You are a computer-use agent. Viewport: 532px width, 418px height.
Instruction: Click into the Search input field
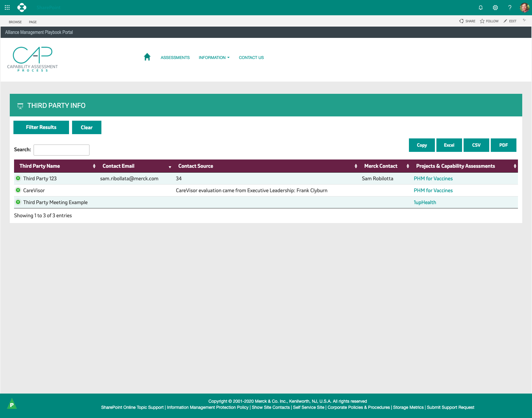(x=61, y=150)
